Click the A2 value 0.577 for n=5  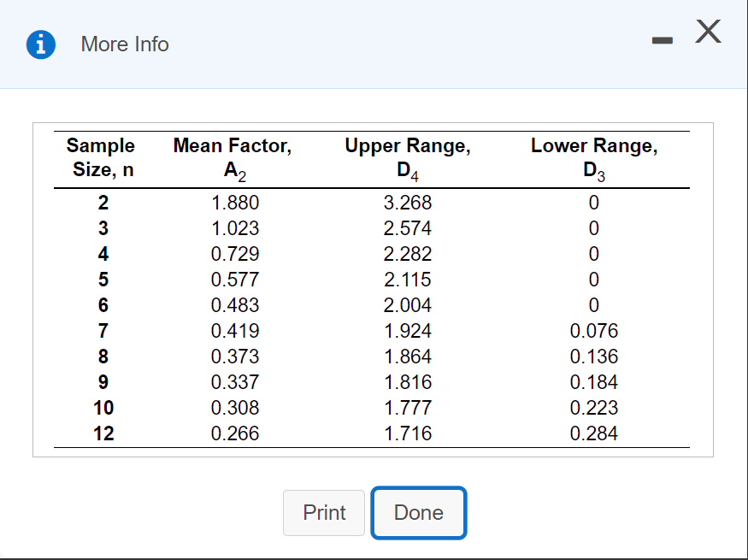click(x=235, y=280)
